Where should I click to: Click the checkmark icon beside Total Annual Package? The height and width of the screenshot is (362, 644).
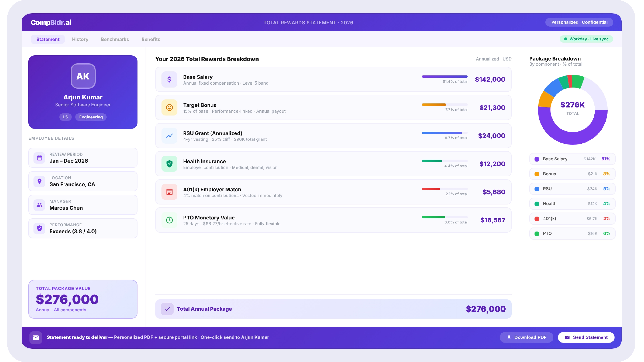[x=167, y=309]
